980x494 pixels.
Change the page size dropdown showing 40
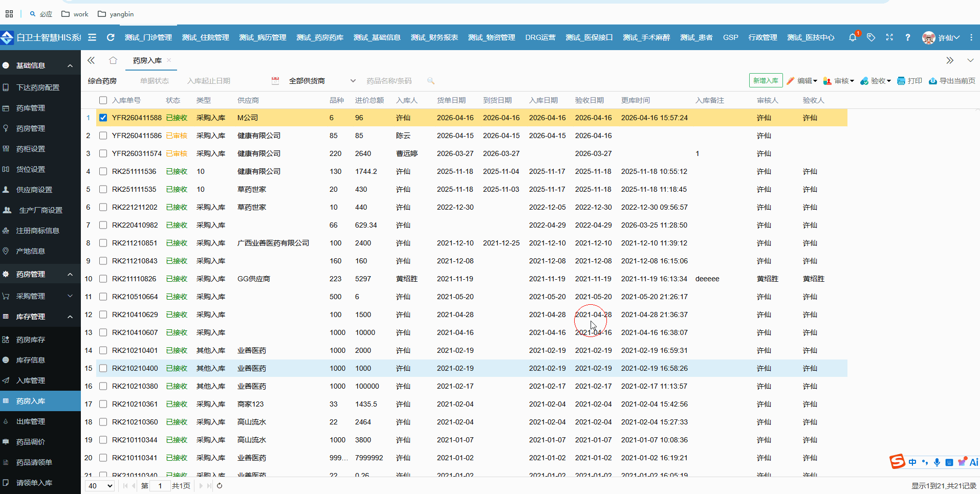100,486
